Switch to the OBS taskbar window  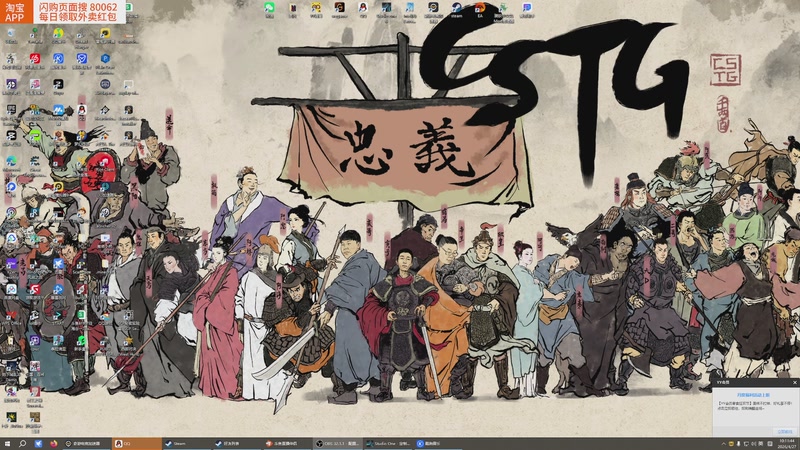pyautogui.click(x=337, y=444)
